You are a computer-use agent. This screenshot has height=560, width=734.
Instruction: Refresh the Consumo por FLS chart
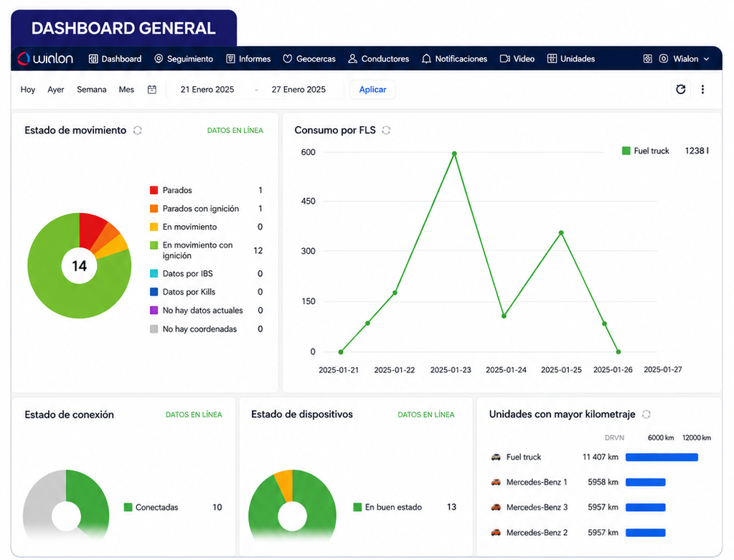(386, 130)
